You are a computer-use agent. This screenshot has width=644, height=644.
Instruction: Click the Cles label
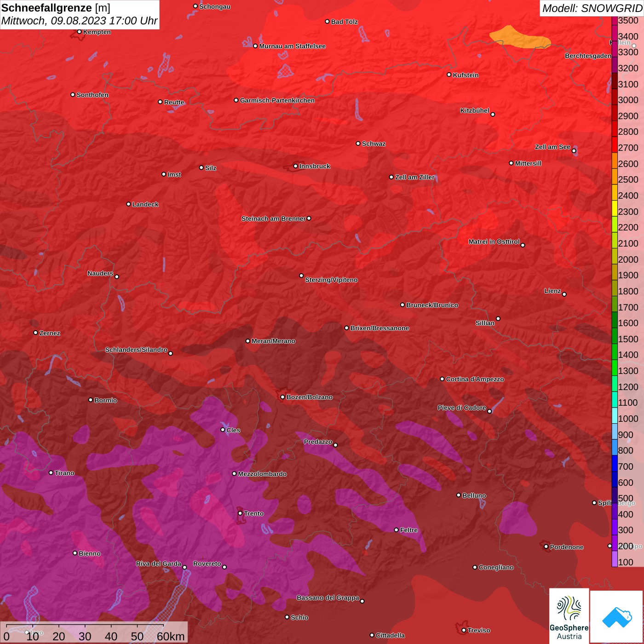coord(233,430)
